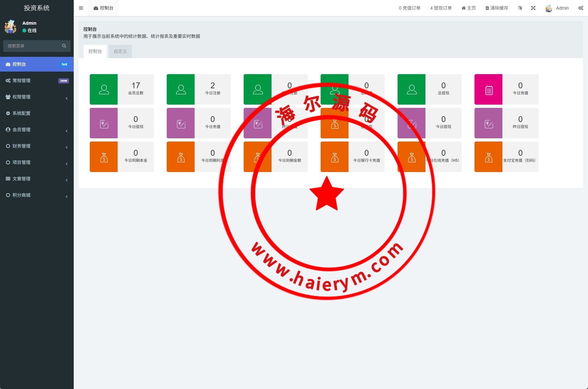
Task: Open the 常规管理 sidebar item
Action: pyautogui.click(x=21, y=81)
